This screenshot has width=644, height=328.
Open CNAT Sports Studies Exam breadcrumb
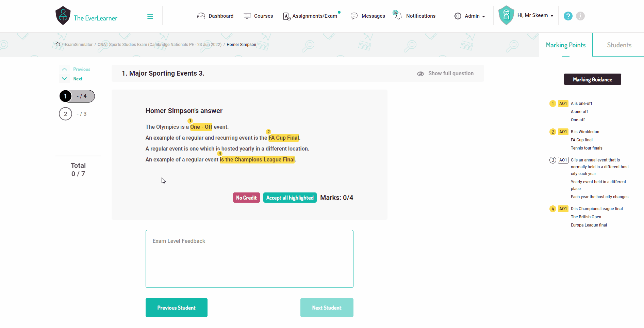160,45
